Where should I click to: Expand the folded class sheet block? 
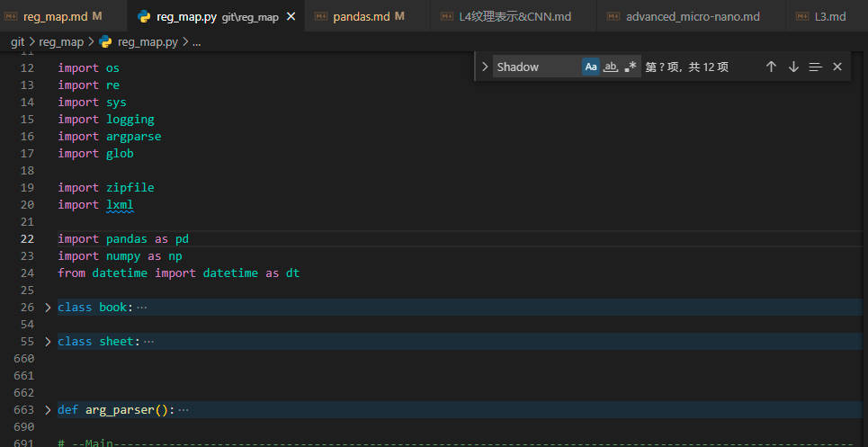[x=48, y=342]
